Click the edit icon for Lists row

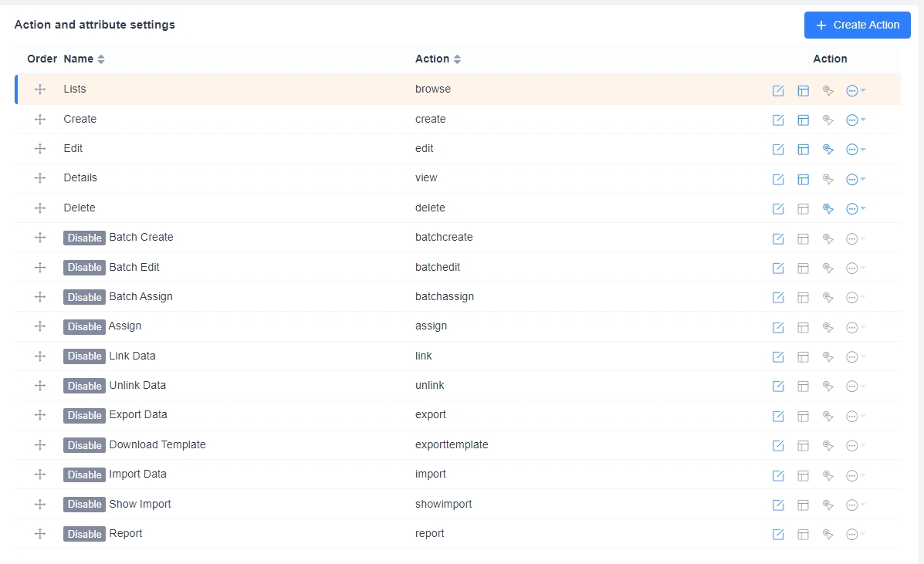coord(778,90)
